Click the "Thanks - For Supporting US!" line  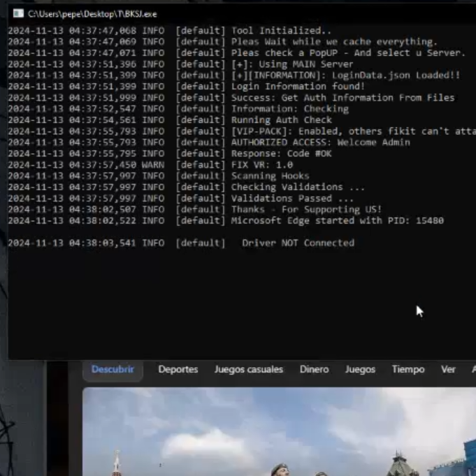pos(306,209)
